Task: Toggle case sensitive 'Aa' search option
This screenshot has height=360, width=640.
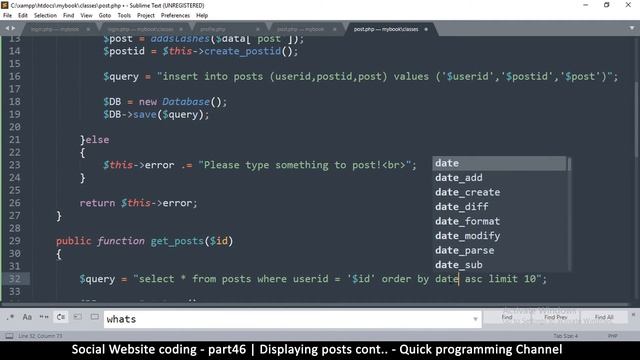Action: pos(27,317)
